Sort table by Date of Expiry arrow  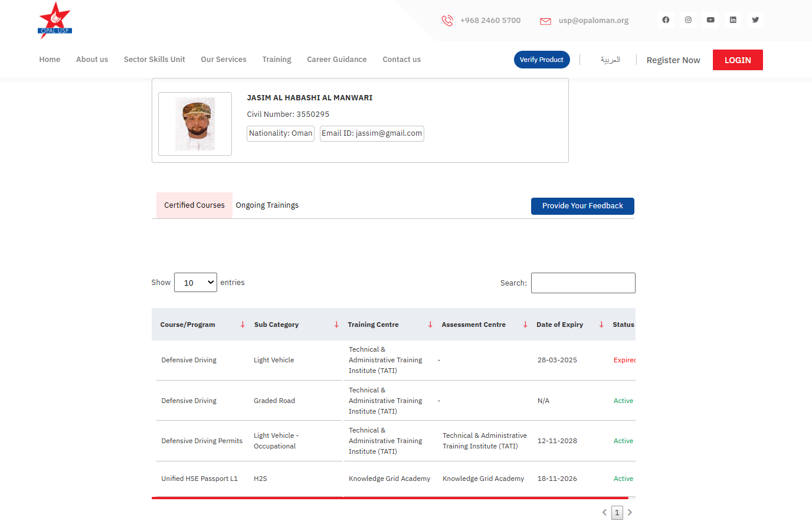tap(601, 325)
